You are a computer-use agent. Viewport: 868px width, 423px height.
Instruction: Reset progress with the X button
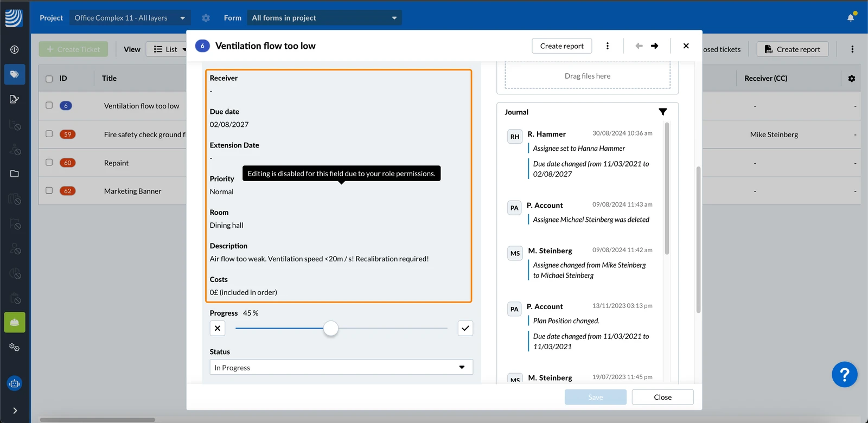click(x=218, y=328)
